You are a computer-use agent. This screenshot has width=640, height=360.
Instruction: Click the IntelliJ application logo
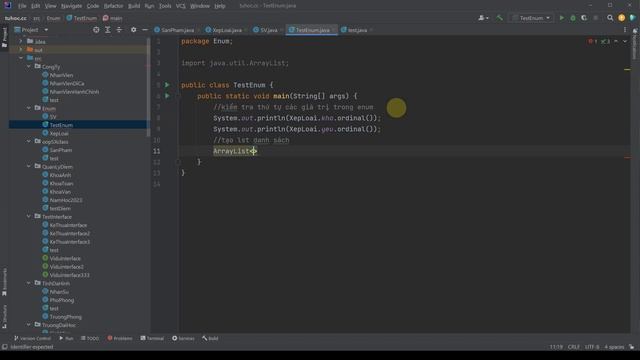[x=7, y=5]
